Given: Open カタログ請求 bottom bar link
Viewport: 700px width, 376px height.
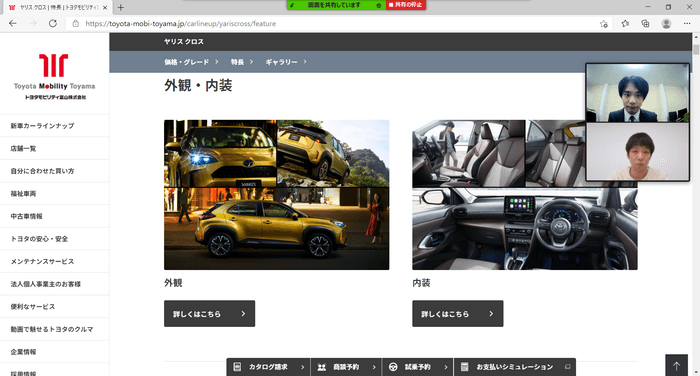Looking at the screenshot, I should point(268,367).
